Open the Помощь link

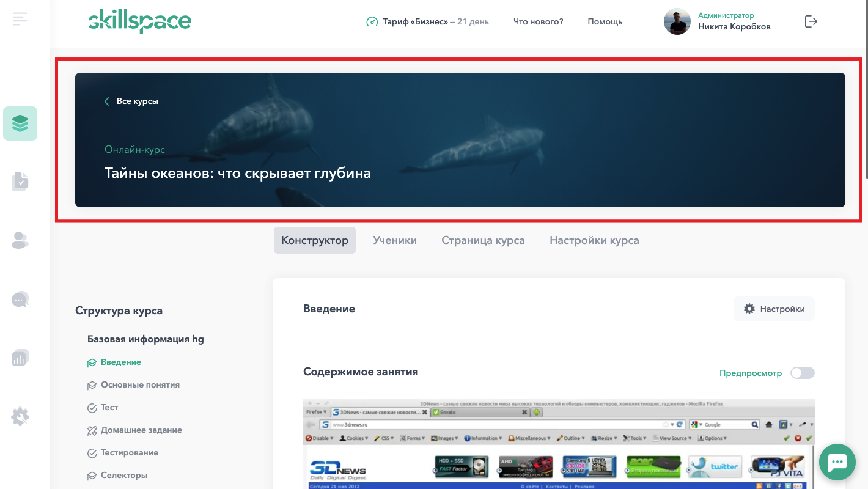(605, 21)
